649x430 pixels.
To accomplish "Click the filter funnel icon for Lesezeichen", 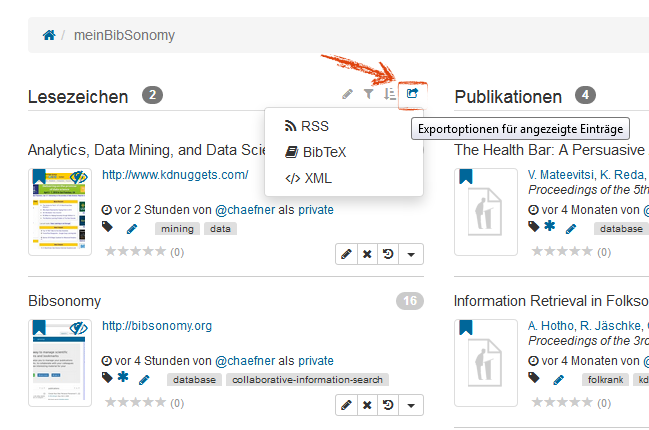I will tap(368, 94).
